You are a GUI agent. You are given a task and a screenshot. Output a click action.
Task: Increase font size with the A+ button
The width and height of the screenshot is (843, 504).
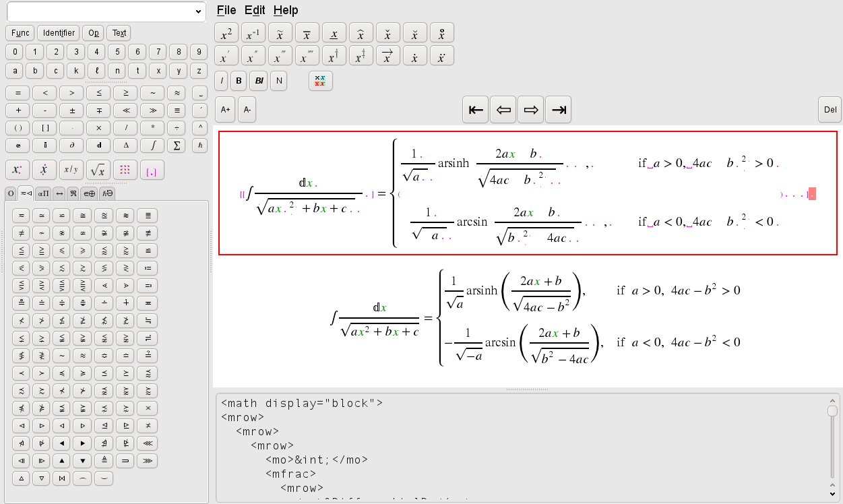pyautogui.click(x=225, y=109)
